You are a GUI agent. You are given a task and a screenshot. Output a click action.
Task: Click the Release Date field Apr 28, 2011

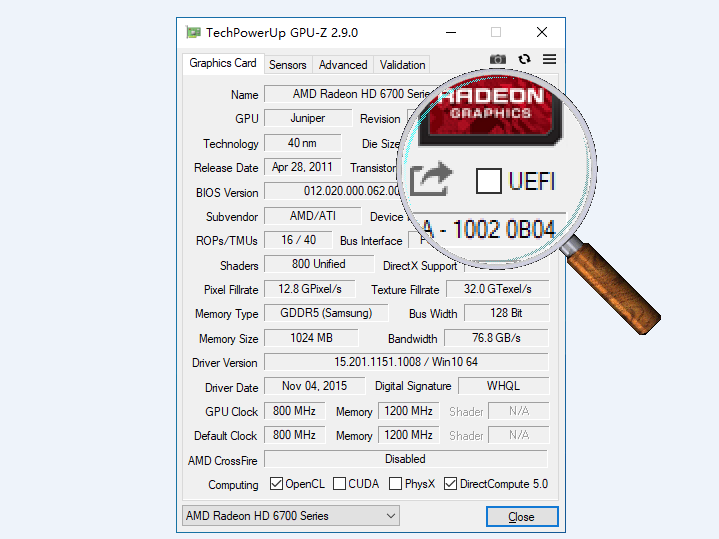(303, 167)
